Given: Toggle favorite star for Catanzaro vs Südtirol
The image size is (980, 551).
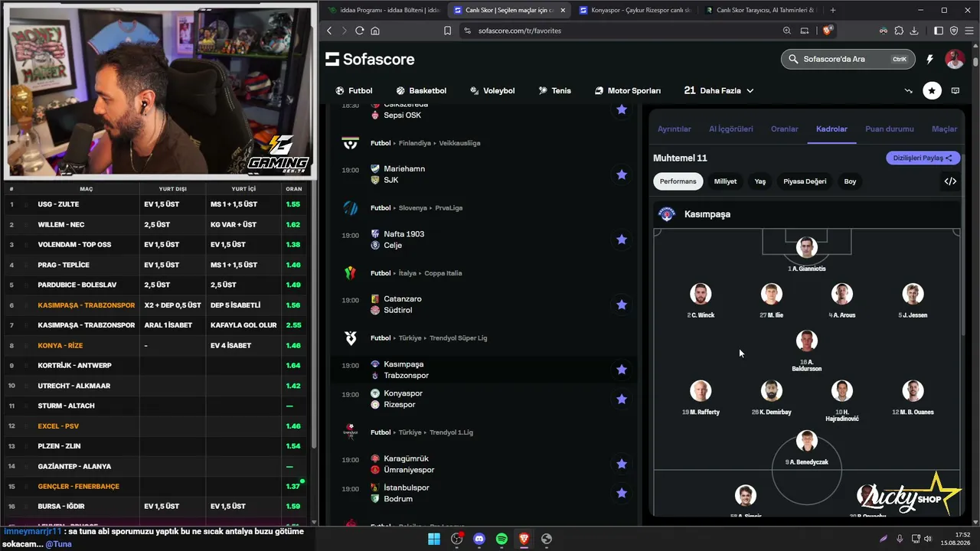Looking at the screenshot, I should coord(622,305).
